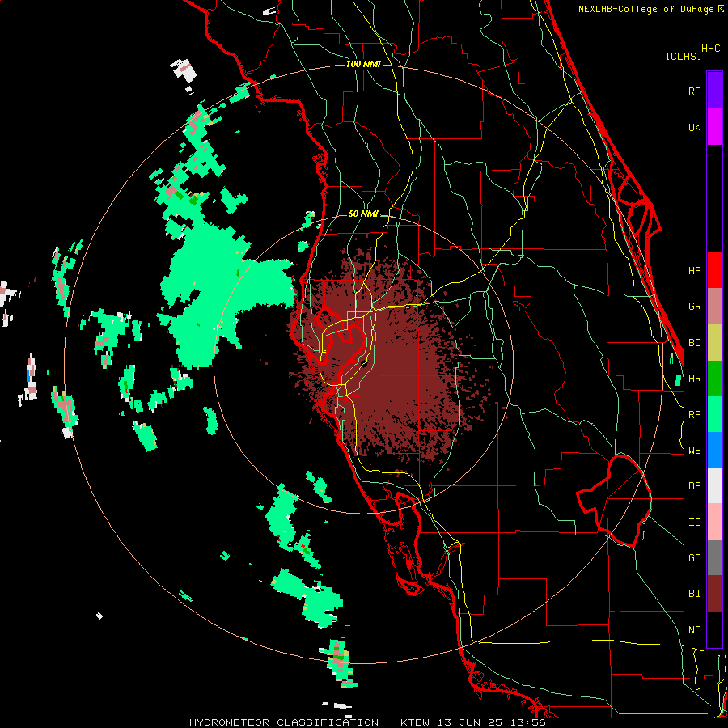Click the KTBW radar site identifier

415,722
